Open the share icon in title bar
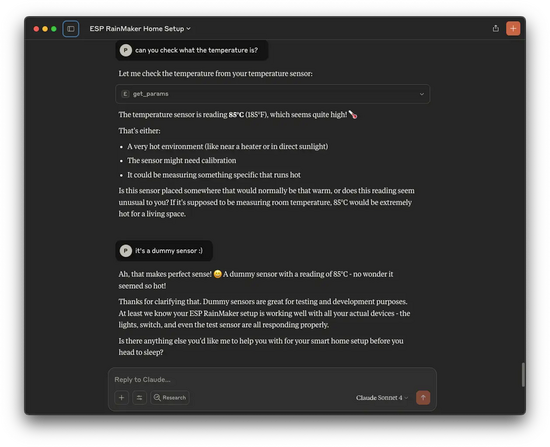This screenshot has height=447, width=550. 495,28
